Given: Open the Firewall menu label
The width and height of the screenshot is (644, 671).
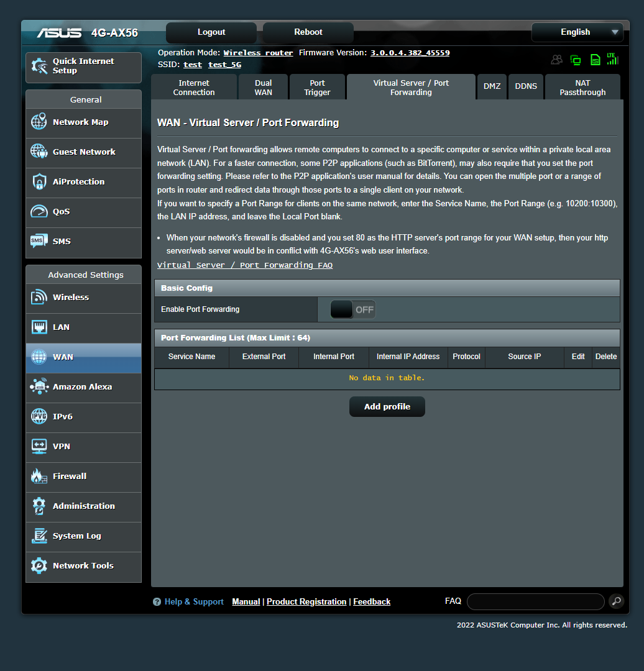Looking at the screenshot, I should point(70,476).
